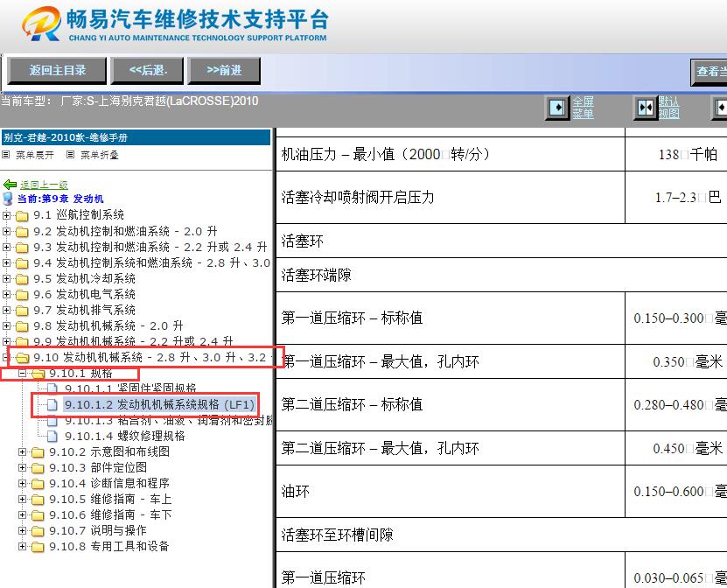The height and width of the screenshot is (588, 727).
Task: Open 9.10.1.2 发动机机械系统规格 (LF1)
Action: coord(159,405)
